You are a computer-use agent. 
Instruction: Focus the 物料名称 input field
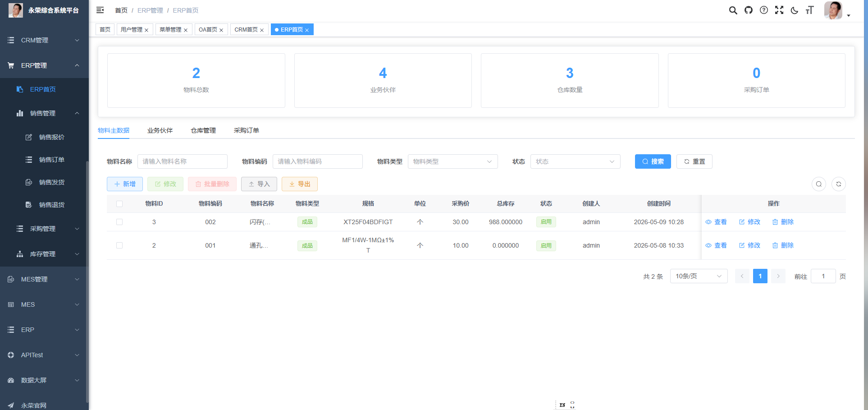pyautogui.click(x=183, y=161)
